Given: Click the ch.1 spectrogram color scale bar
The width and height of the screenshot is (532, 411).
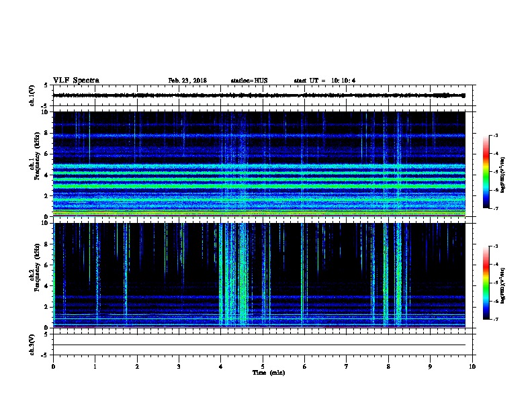Looking at the screenshot, I should tap(486, 172).
